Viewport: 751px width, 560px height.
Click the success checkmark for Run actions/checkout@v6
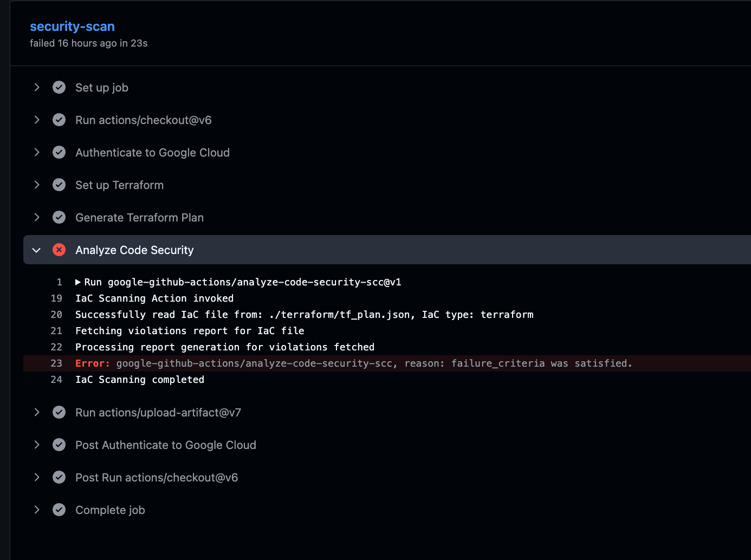coord(59,120)
